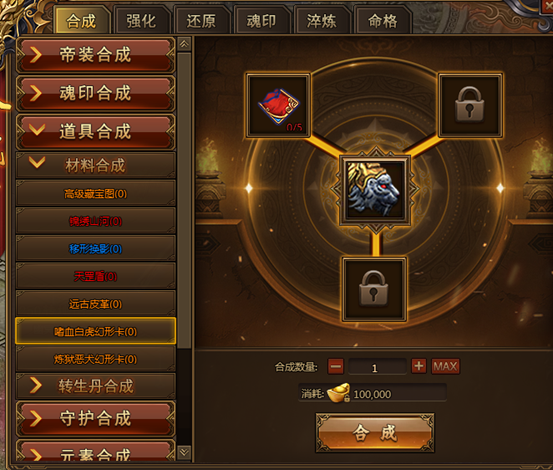Expand the 转生丹合成 subcategory

(x=96, y=386)
